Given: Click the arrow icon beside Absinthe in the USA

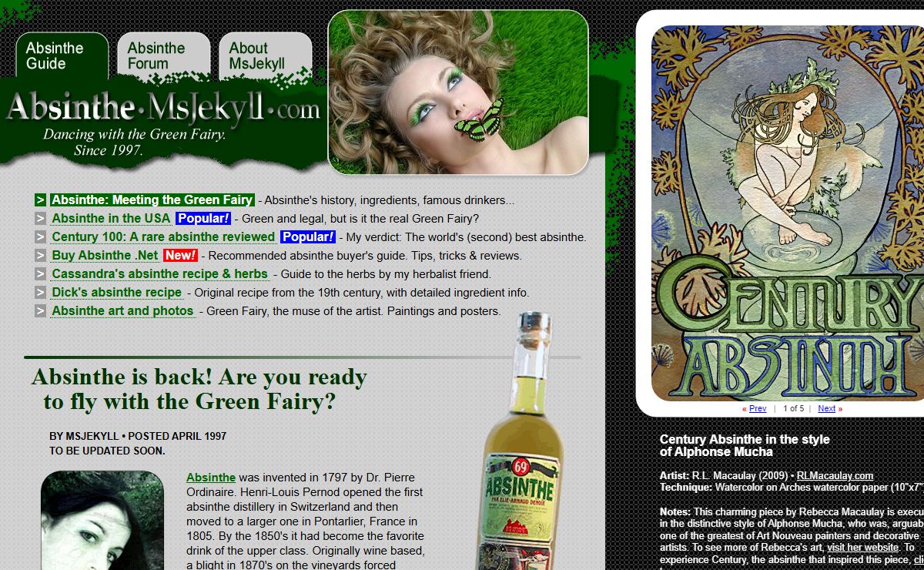Looking at the screenshot, I should pos(41,219).
